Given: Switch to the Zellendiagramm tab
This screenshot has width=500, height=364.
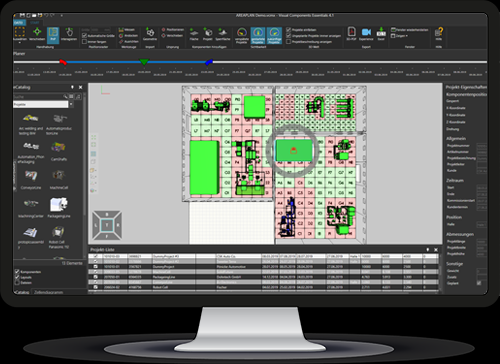Looking at the screenshot, I should [49, 292].
